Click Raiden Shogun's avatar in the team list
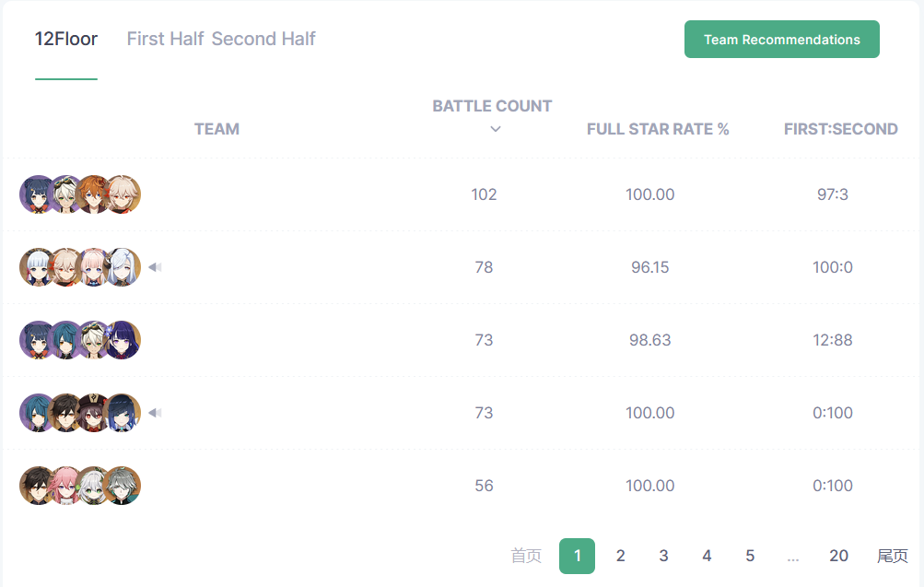Viewport: 924px width, 587px height. [123, 340]
